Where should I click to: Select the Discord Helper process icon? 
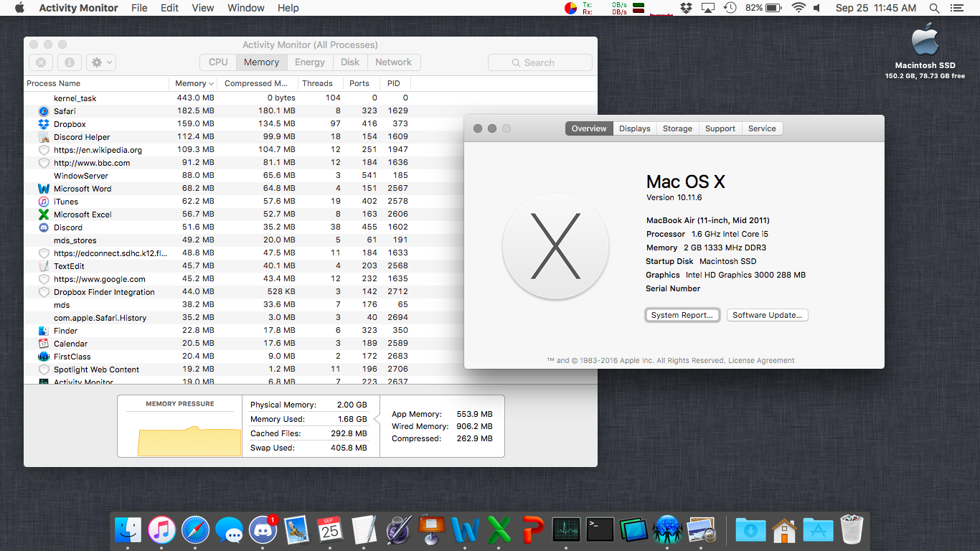[43, 137]
